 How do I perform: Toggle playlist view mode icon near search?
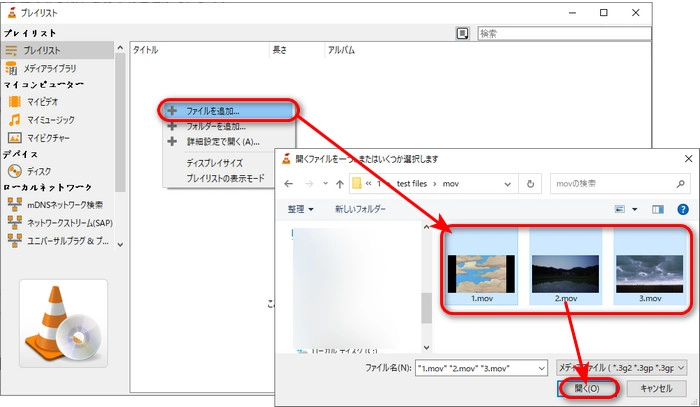(462, 33)
